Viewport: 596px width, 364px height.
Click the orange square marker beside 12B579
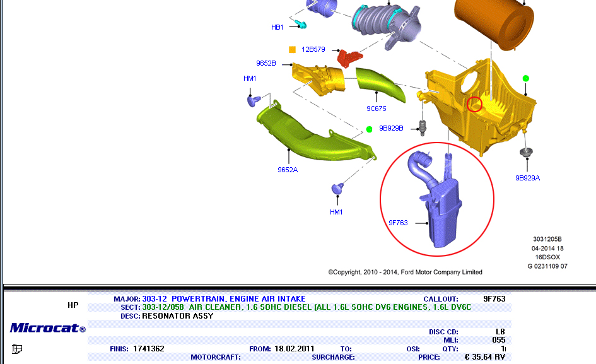pyautogui.click(x=292, y=49)
